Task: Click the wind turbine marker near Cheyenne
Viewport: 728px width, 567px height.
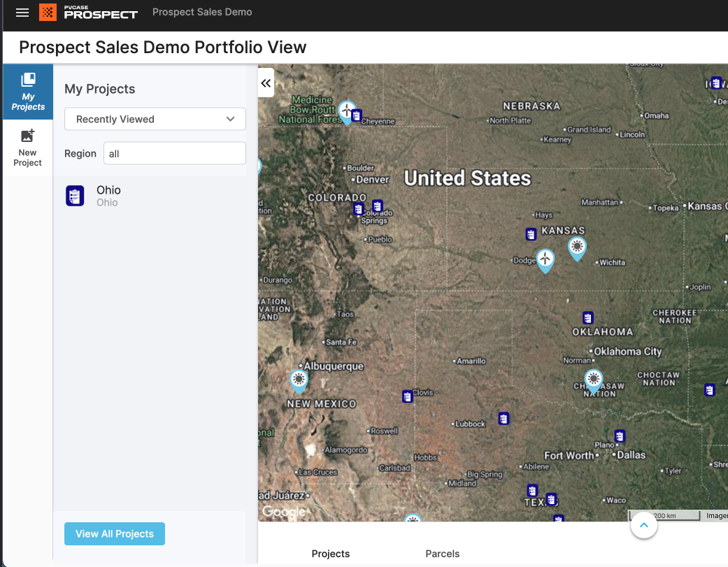Action: point(346,110)
